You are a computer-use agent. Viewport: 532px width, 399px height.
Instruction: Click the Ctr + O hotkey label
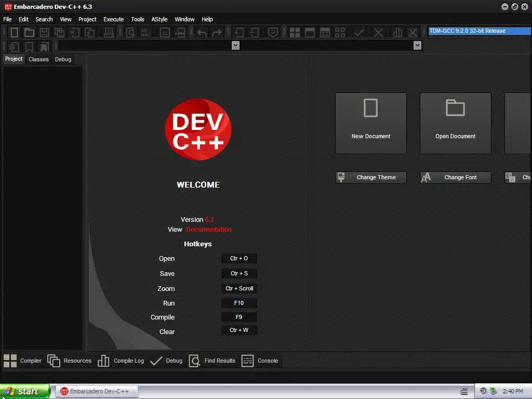coord(239,258)
